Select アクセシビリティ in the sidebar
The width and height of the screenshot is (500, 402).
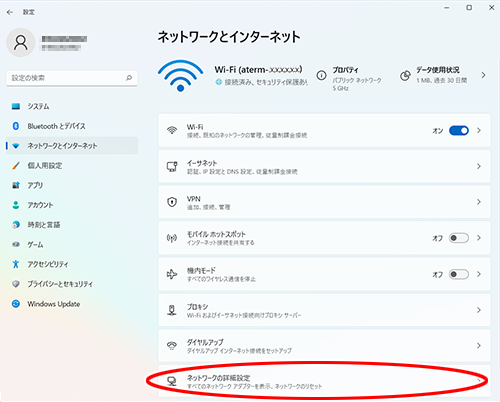(72, 264)
